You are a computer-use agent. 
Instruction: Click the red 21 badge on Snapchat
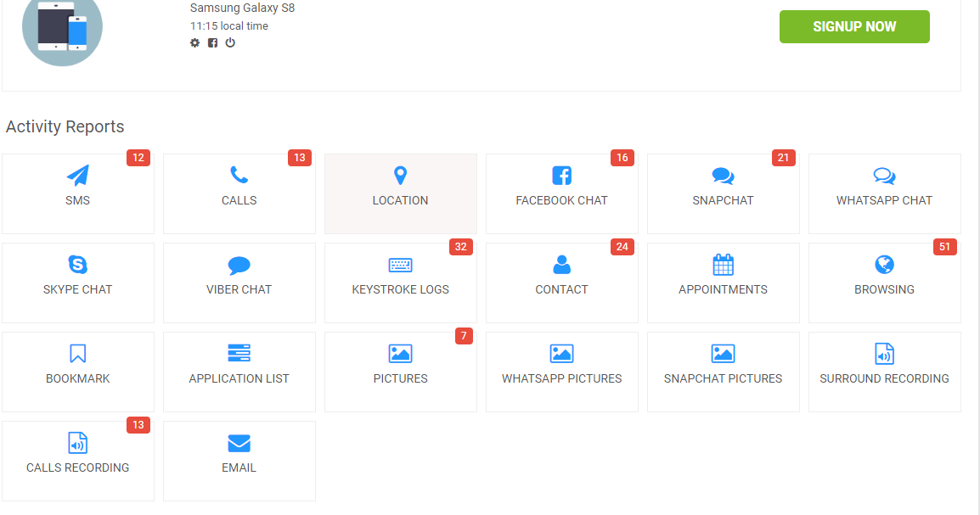[783, 158]
